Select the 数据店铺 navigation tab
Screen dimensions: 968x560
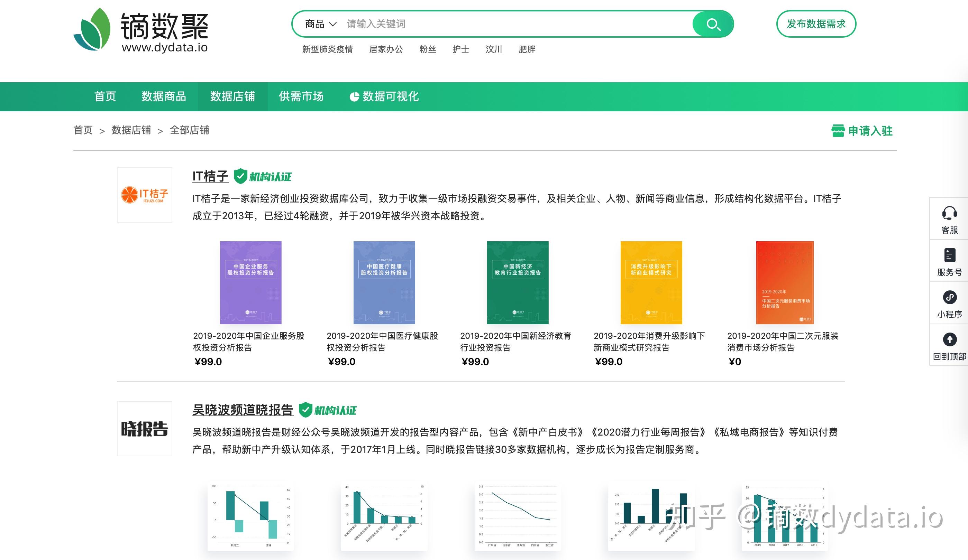coord(233,96)
